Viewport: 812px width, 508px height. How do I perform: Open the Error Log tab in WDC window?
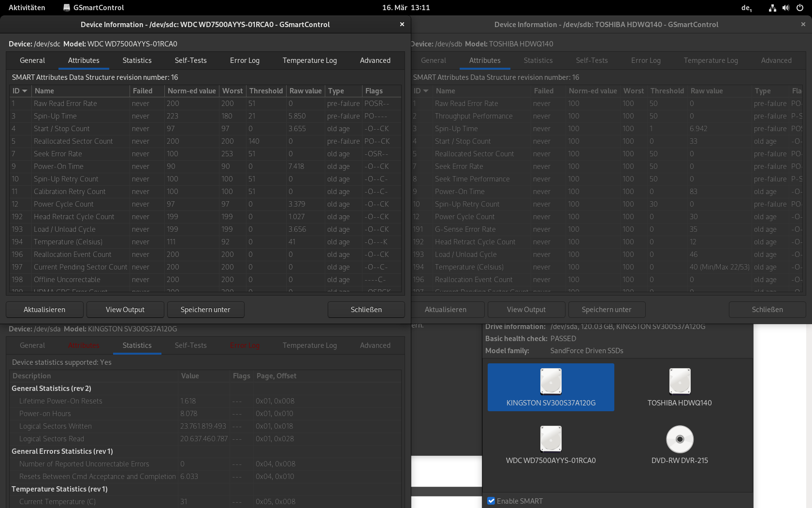click(x=245, y=60)
